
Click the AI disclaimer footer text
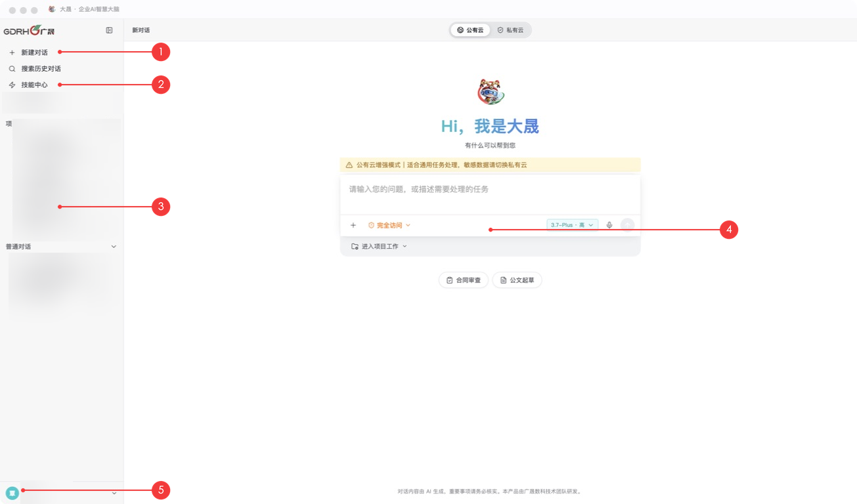[x=490, y=491]
